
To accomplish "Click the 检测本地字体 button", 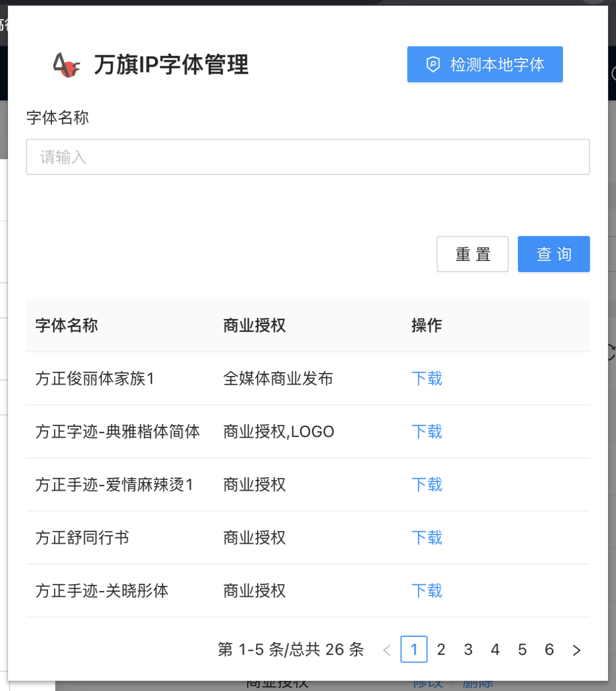I will 485,64.
